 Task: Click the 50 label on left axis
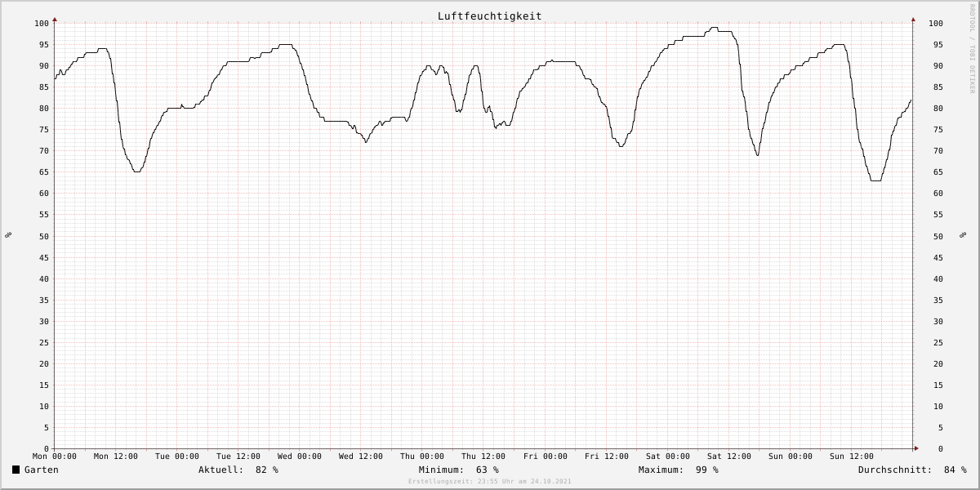[44, 236]
